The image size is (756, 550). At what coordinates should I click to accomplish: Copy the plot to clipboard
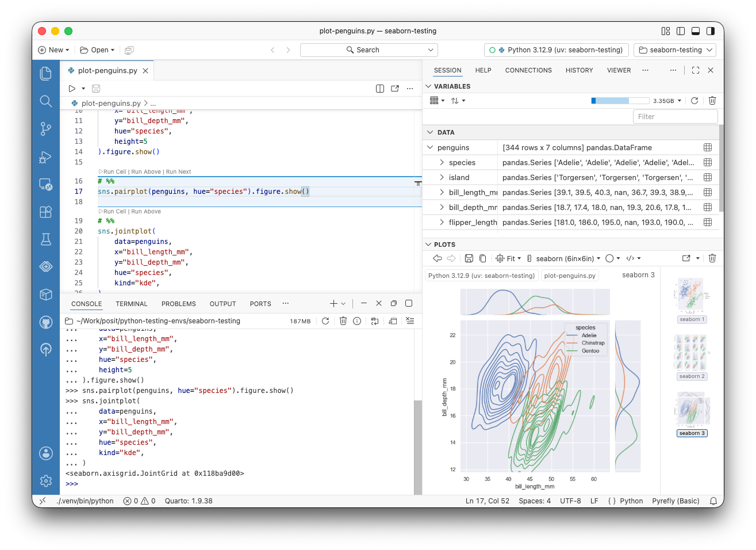(483, 258)
